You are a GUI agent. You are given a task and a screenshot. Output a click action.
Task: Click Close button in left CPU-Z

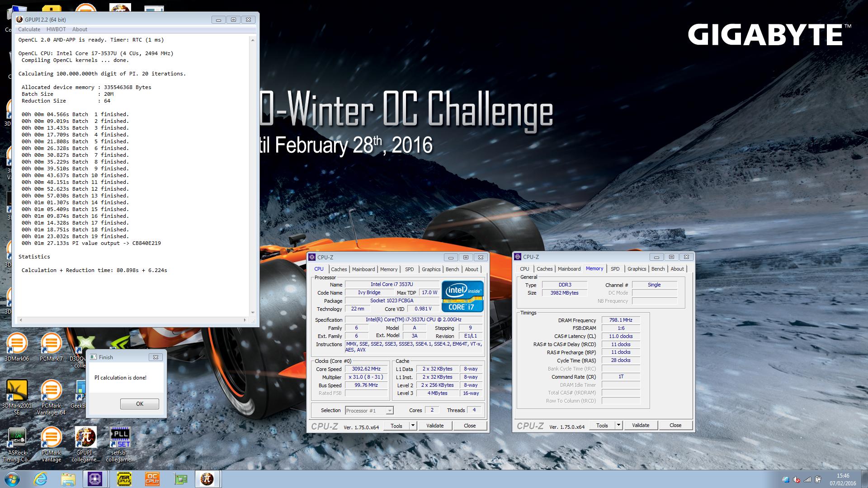[470, 426]
